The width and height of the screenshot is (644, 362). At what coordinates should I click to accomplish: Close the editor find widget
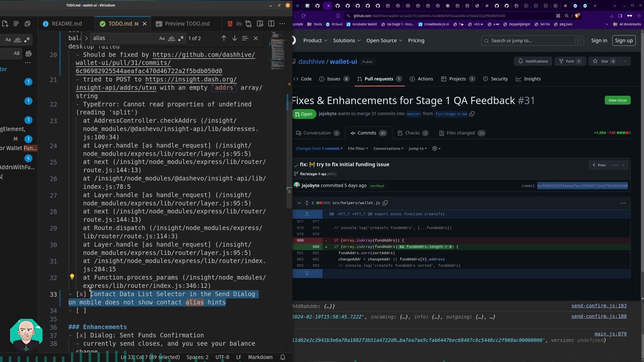pos(256,38)
